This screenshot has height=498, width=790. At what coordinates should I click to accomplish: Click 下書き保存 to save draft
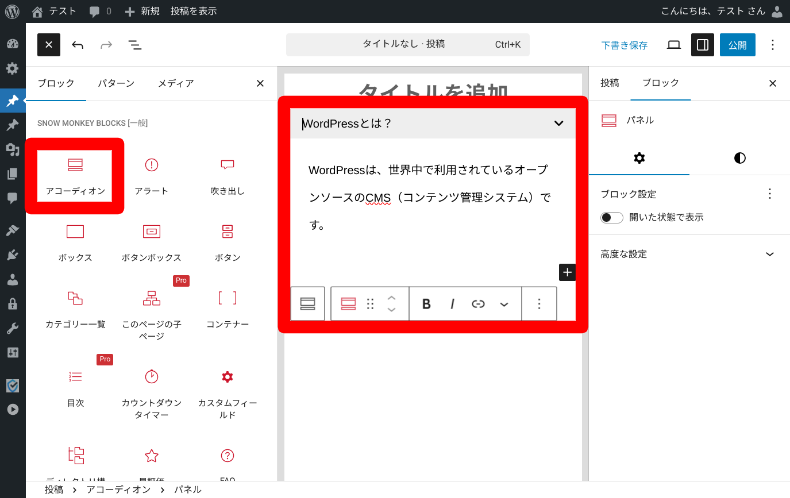pyautogui.click(x=624, y=45)
